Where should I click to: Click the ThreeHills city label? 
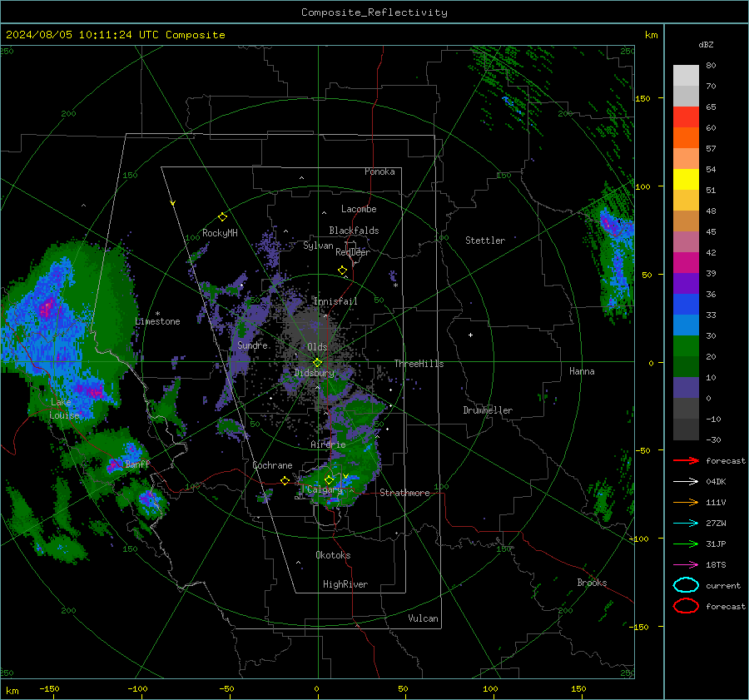pyautogui.click(x=419, y=364)
